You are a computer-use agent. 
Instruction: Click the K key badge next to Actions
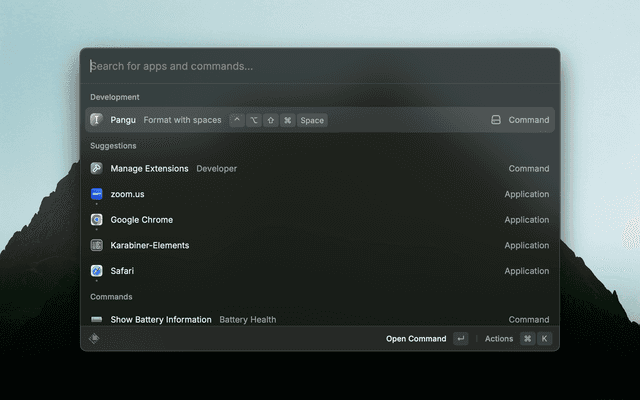point(544,339)
